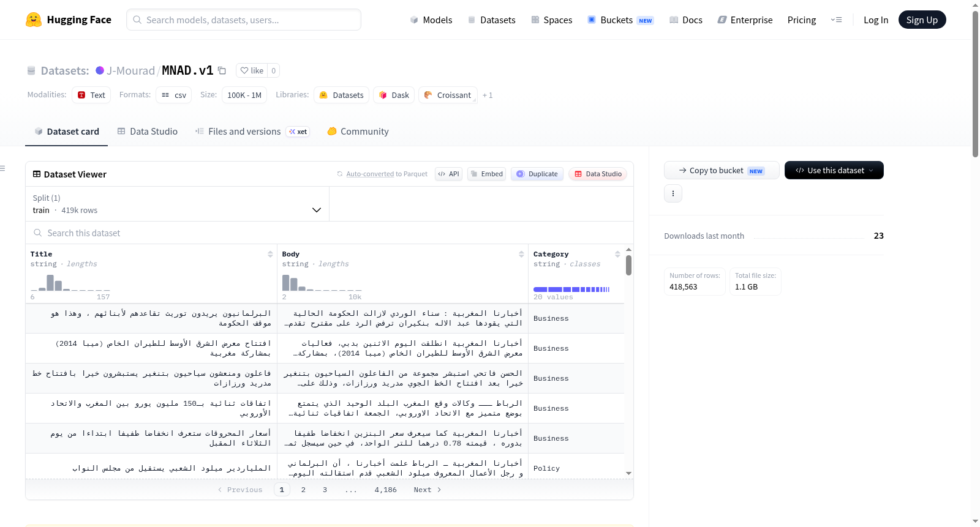Open Buckets in navigation

coord(620,20)
